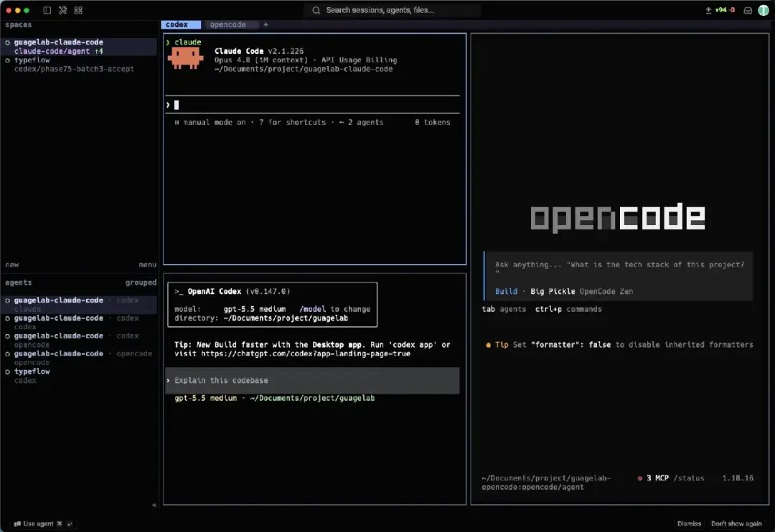Open the user avatar
The height and width of the screenshot is (532, 775).
[x=763, y=10]
